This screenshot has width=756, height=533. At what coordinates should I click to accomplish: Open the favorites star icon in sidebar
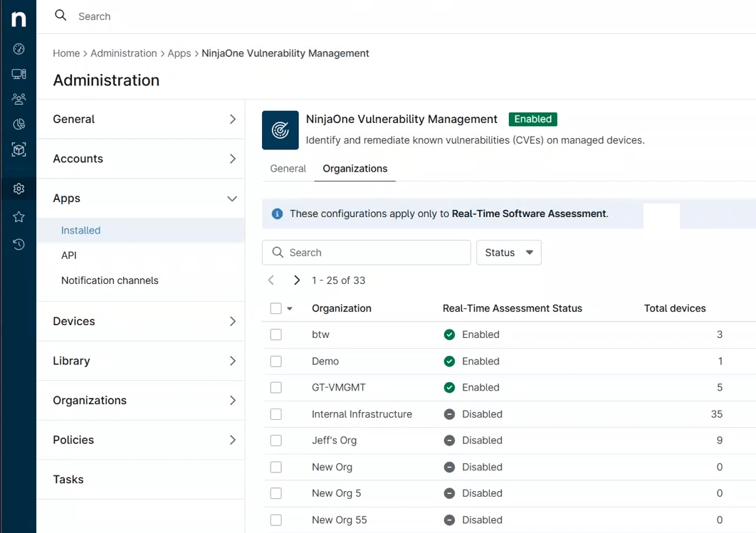click(x=19, y=217)
